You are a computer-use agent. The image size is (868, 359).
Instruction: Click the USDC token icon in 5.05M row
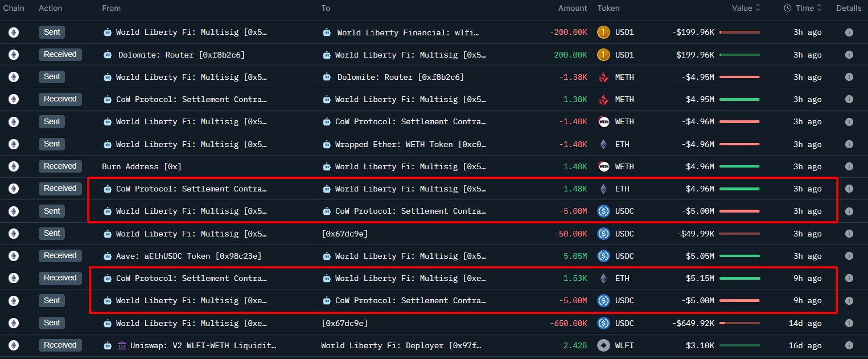tap(603, 256)
